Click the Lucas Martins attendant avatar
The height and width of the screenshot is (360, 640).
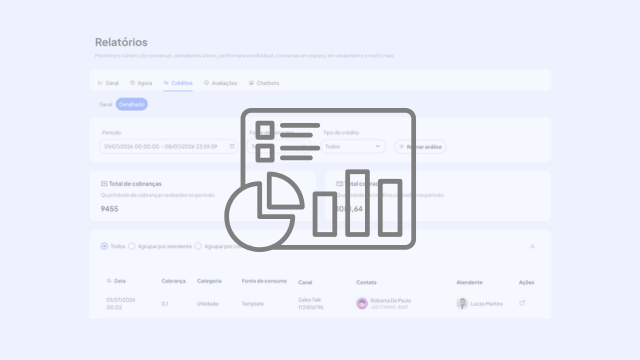(x=462, y=303)
